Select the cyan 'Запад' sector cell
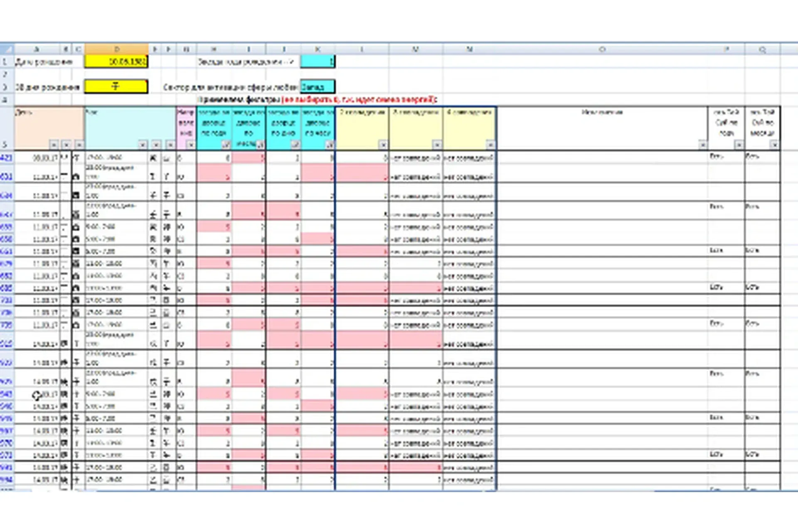 pos(318,86)
